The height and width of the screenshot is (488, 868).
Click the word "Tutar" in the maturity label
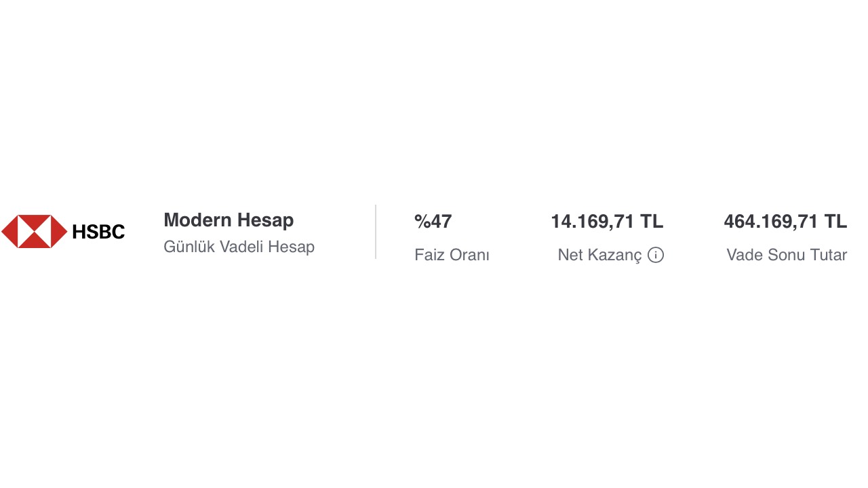coord(827,255)
